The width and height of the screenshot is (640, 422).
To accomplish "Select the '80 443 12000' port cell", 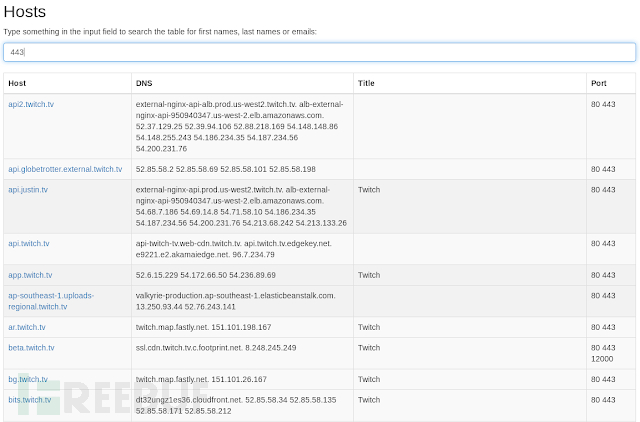I will tap(611, 353).
